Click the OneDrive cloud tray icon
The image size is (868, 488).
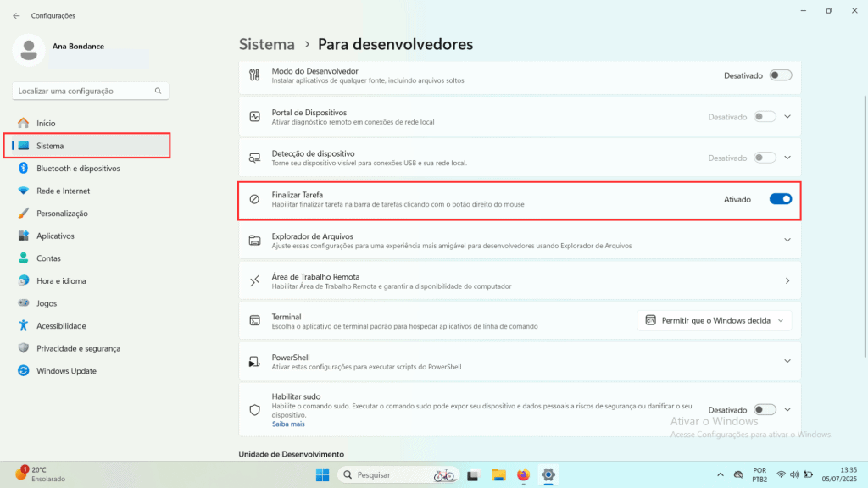pos(738,474)
